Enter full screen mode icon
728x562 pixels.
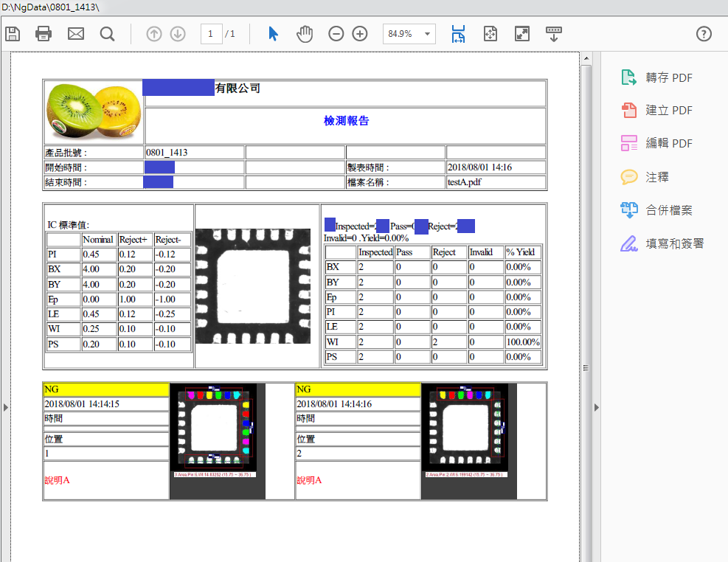click(x=522, y=34)
